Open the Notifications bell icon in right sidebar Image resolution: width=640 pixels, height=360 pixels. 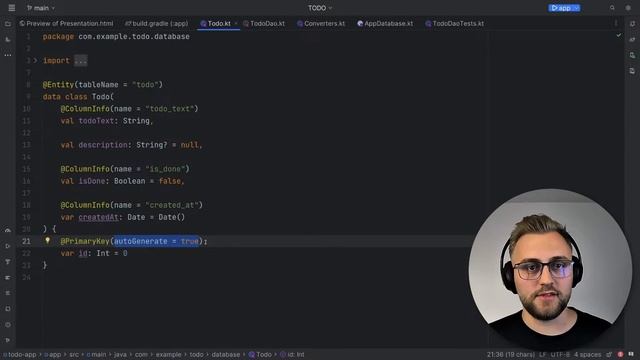(632, 24)
